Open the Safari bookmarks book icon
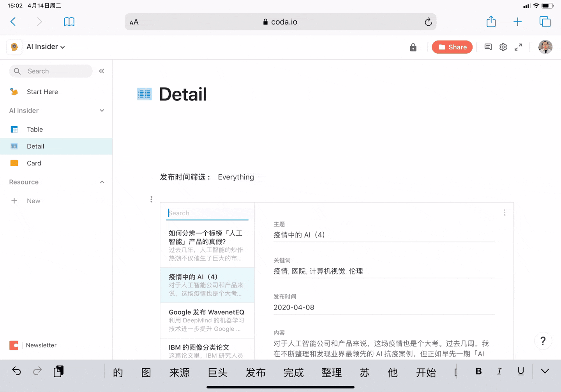The image size is (561, 392). [x=69, y=22]
